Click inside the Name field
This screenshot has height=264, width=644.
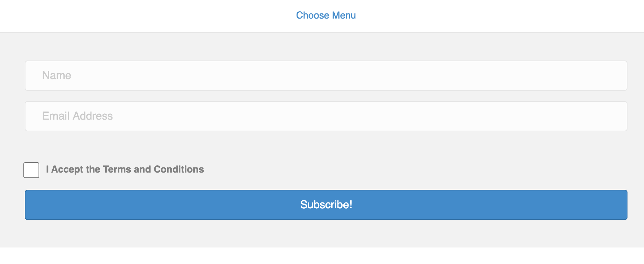[326, 75]
